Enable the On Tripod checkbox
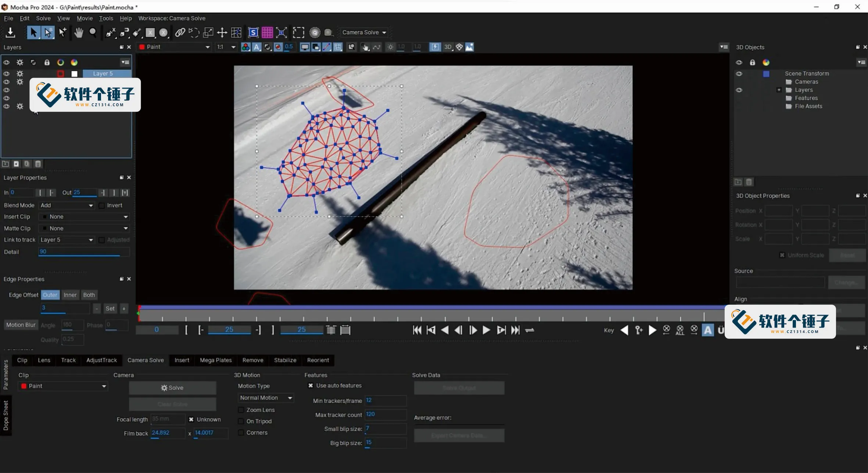Viewport: 868px width, 473px height. click(241, 421)
